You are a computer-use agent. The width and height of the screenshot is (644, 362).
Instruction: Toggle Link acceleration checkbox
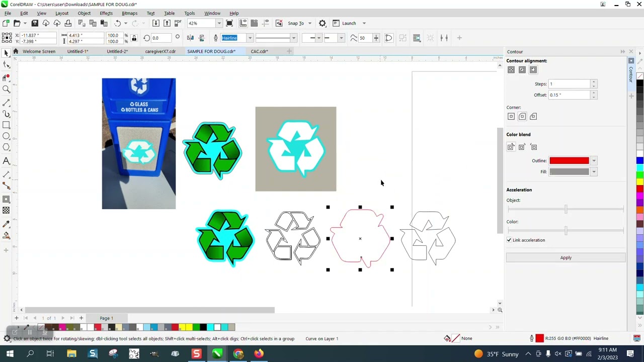click(509, 240)
